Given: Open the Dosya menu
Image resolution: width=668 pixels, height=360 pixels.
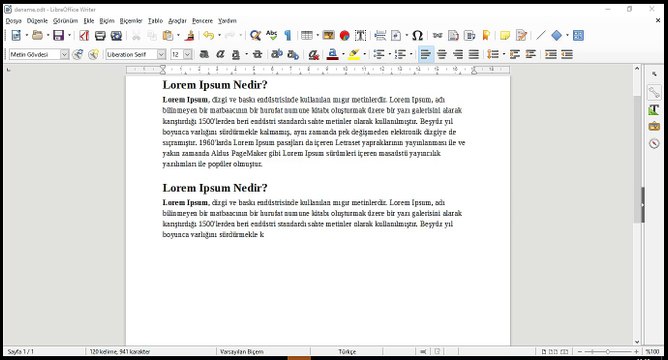Looking at the screenshot, I should [13, 20].
